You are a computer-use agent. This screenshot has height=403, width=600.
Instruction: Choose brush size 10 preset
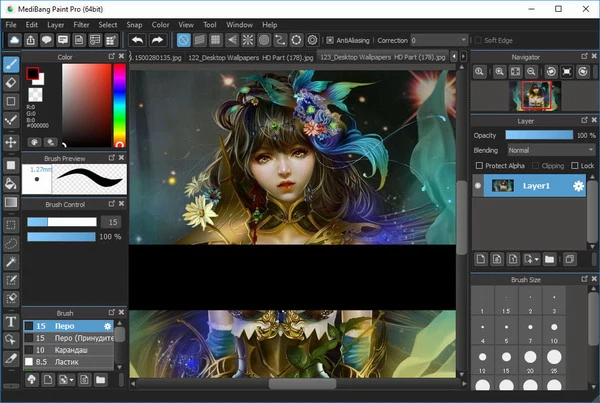point(554,330)
